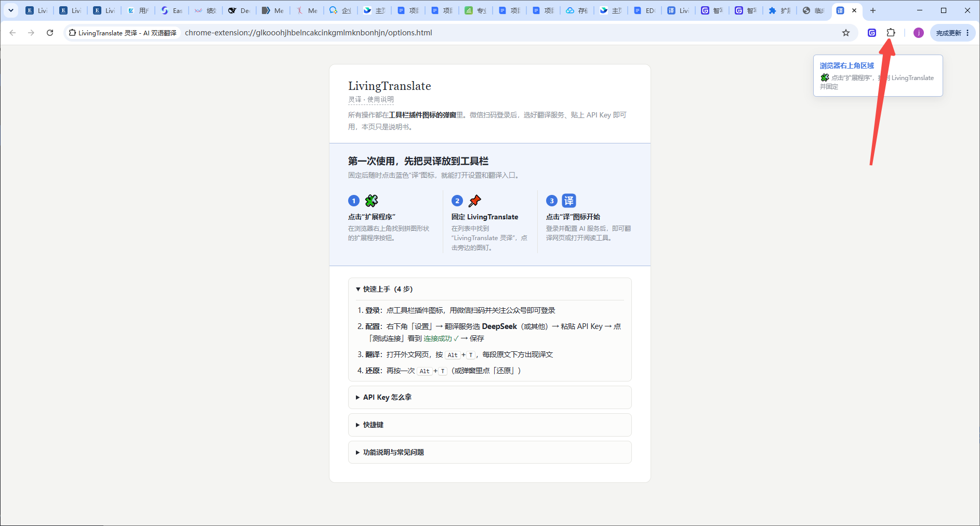
Task: Open the purple profile avatar
Action: (919, 33)
